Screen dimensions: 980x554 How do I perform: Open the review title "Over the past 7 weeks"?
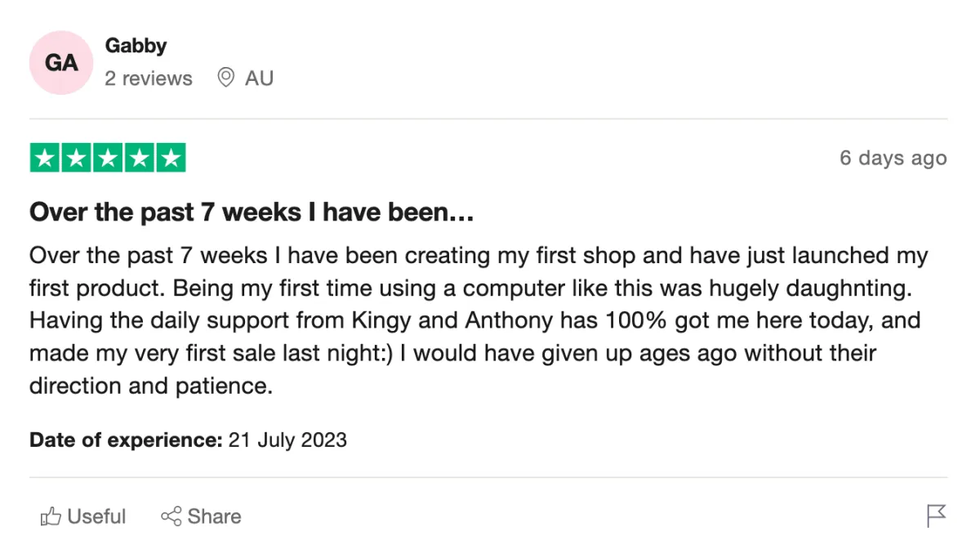click(252, 213)
